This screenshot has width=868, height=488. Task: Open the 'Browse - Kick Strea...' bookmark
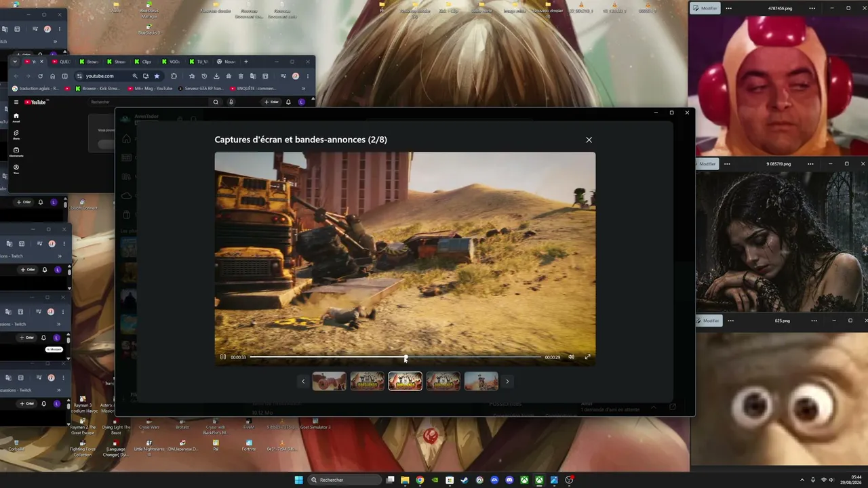tap(98, 88)
